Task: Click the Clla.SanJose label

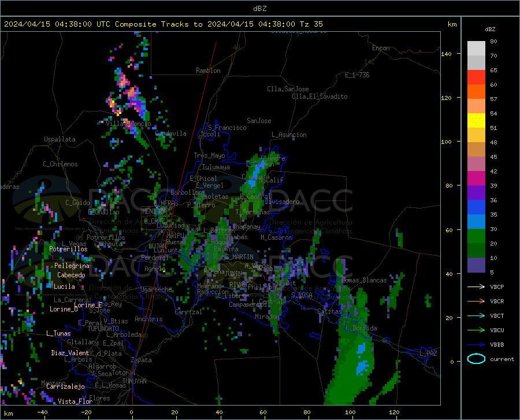Action: (288, 89)
